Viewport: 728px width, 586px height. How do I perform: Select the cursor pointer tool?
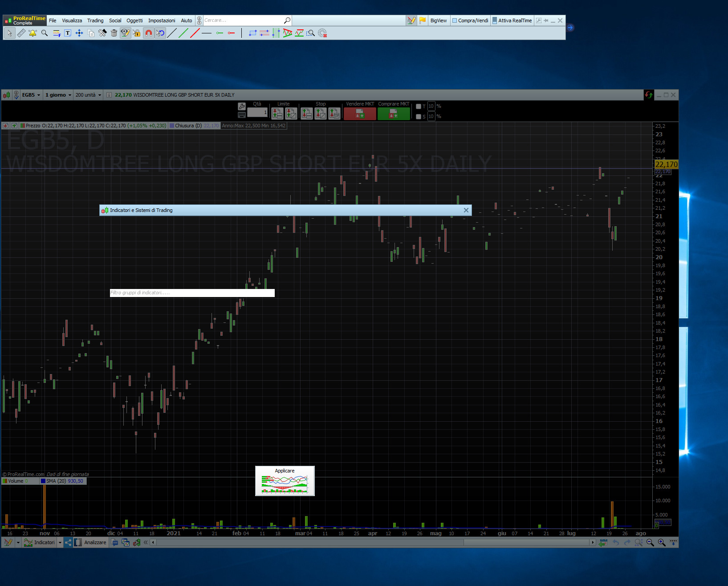[10, 33]
